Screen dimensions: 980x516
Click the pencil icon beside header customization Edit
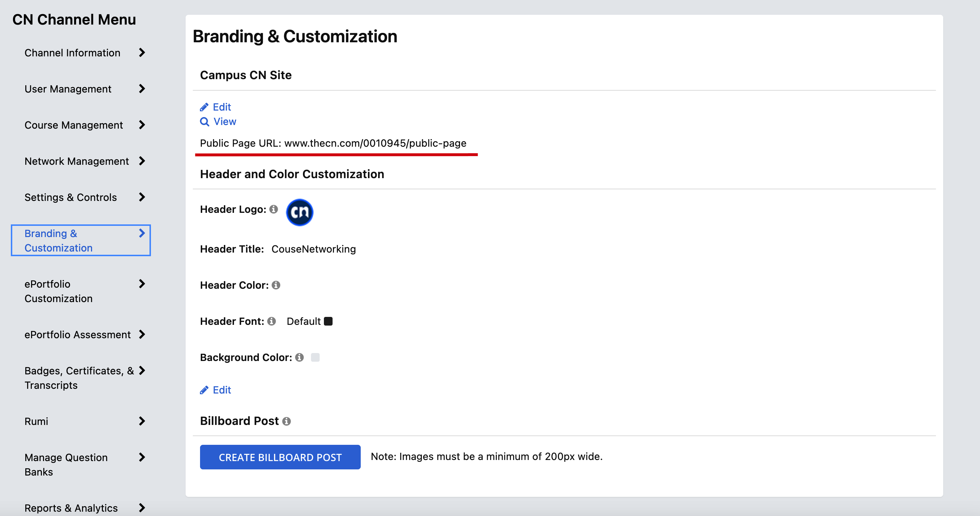[204, 390]
